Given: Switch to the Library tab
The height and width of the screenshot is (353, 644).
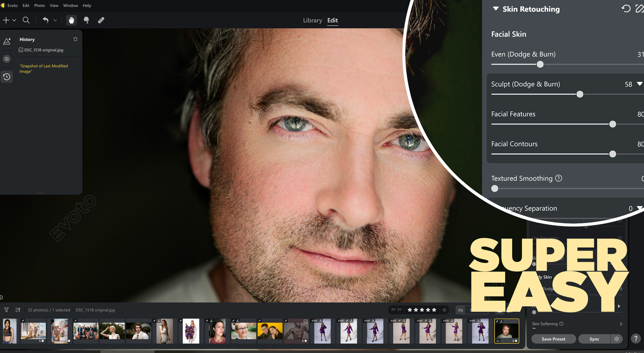Looking at the screenshot, I should point(312,20).
